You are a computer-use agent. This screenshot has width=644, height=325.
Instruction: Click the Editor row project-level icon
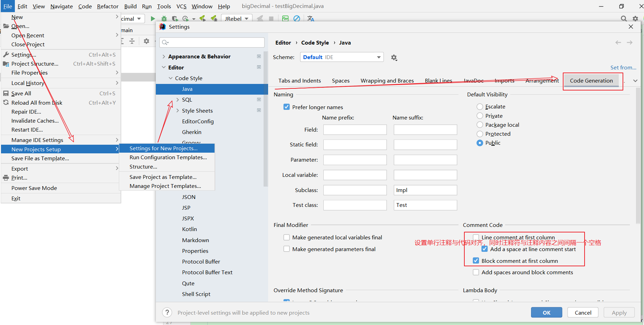click(259, 67)
